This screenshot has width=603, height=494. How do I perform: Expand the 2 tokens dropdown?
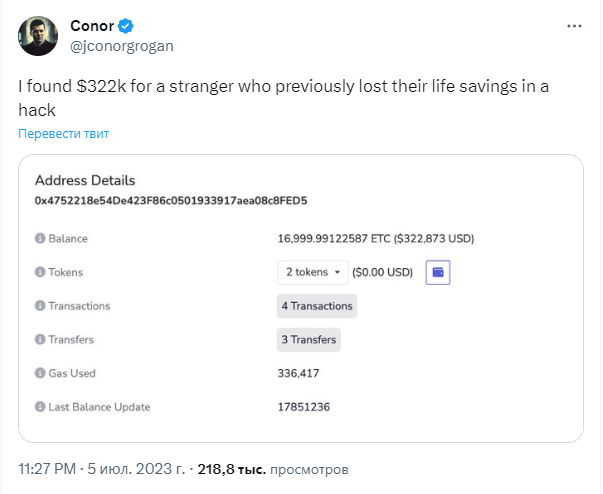click(313, 272)
